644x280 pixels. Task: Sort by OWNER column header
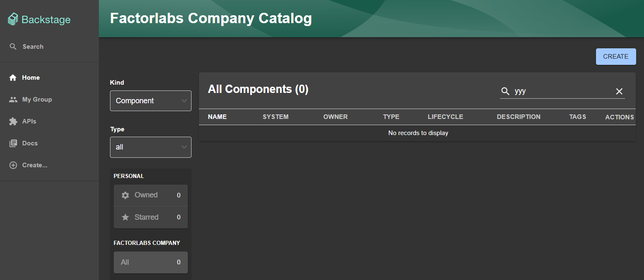coord(335,117)
